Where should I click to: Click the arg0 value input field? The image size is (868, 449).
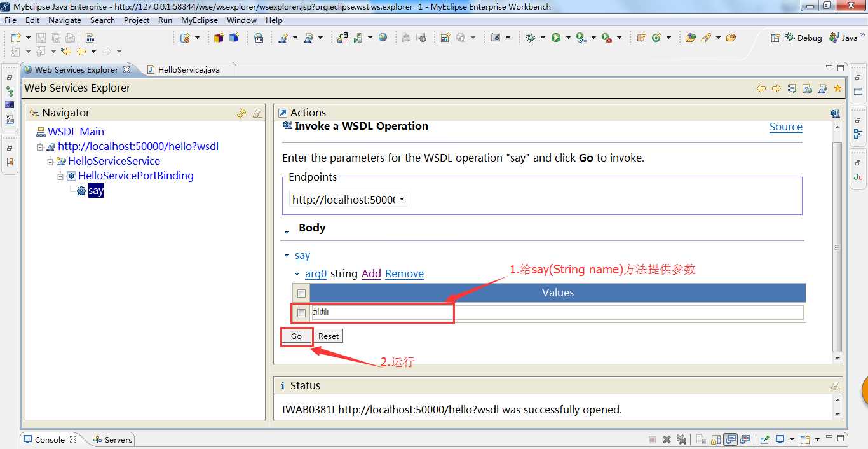(557, 313)
